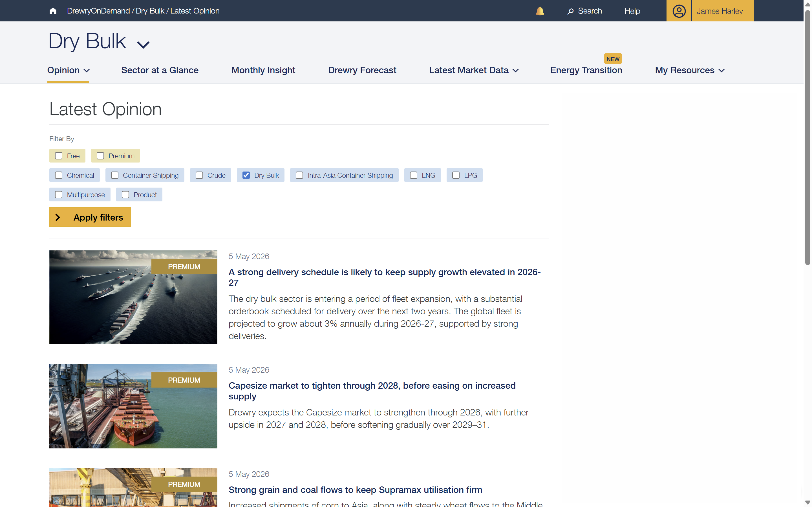
Task: Open the Capesize market article link
Action: tap(372, 391)
